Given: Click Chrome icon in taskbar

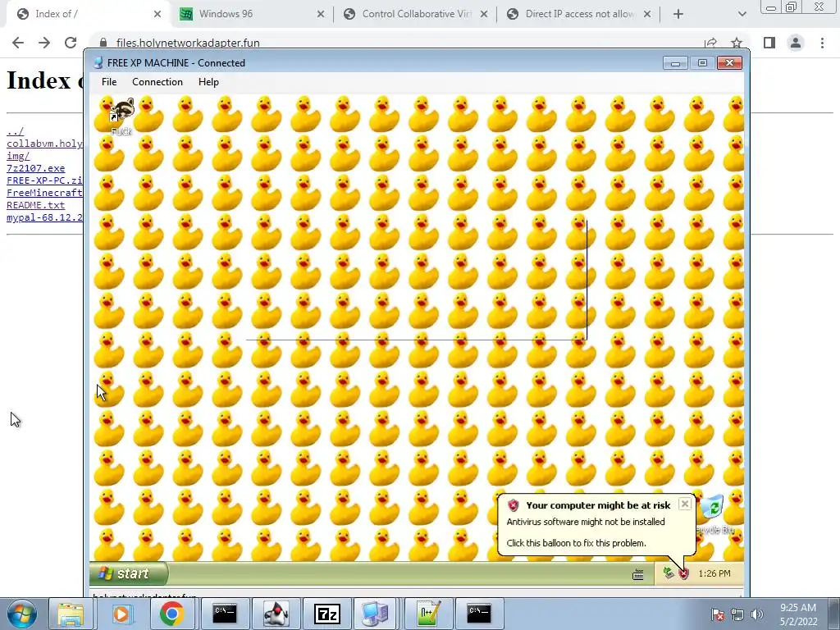Looking at the screenshot, I should point(171,614).
